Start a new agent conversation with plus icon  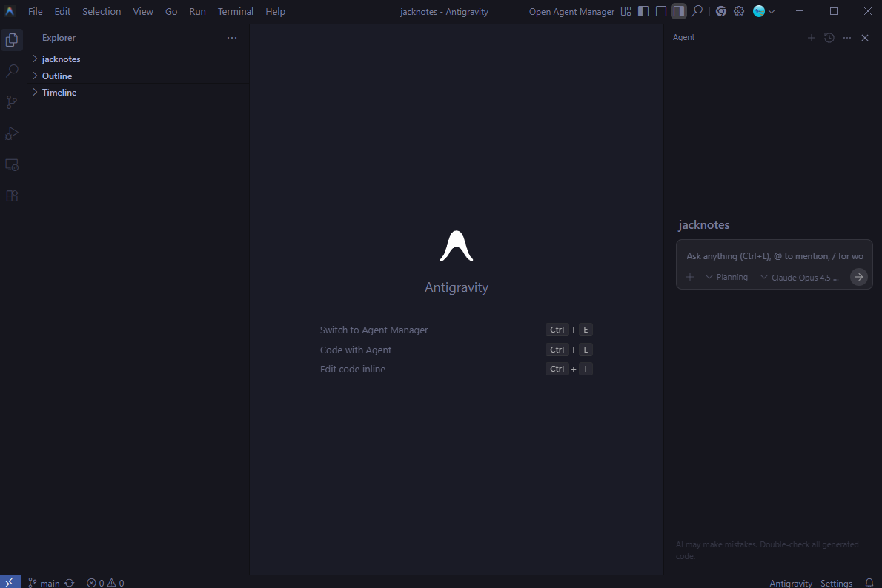point(811,38)
